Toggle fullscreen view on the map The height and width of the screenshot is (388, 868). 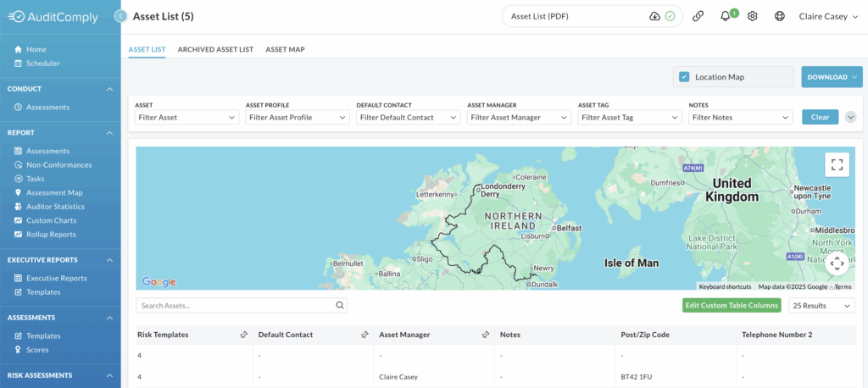(x=837, y=164)
